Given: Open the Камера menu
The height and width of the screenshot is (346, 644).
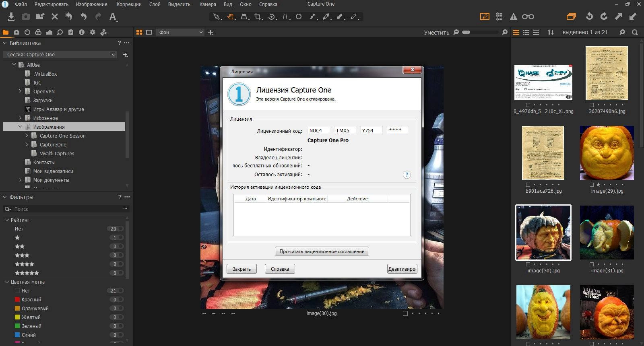Looking at the screenshot, I should coord(208,4).
